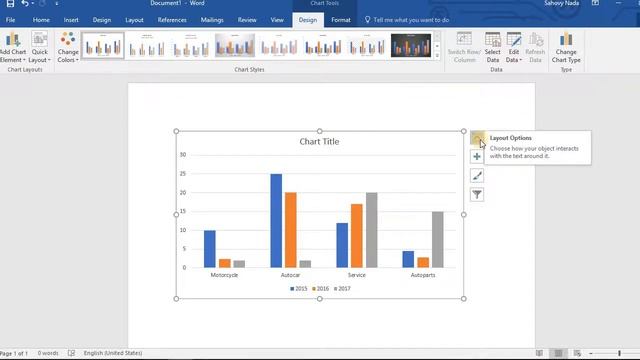Select the tall blue Autocar bar

(x=276, y=221)
